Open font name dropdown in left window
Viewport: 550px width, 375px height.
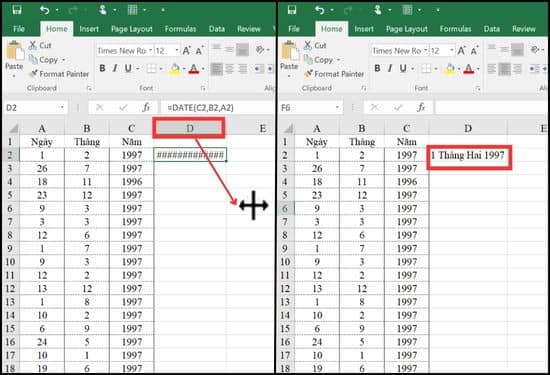tap(150, 51)
